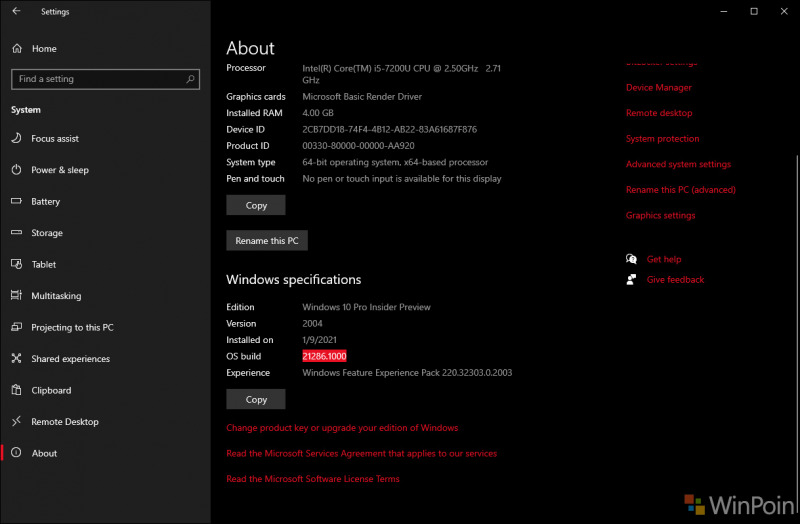Viewport: 800px width, 524px height.
Task: Open the Device Manager link
Action: (x=658, y=88)
